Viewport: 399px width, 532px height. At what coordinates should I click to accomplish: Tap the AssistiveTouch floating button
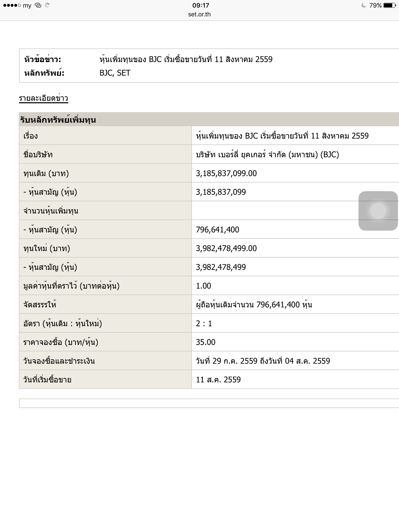(378, 211)
